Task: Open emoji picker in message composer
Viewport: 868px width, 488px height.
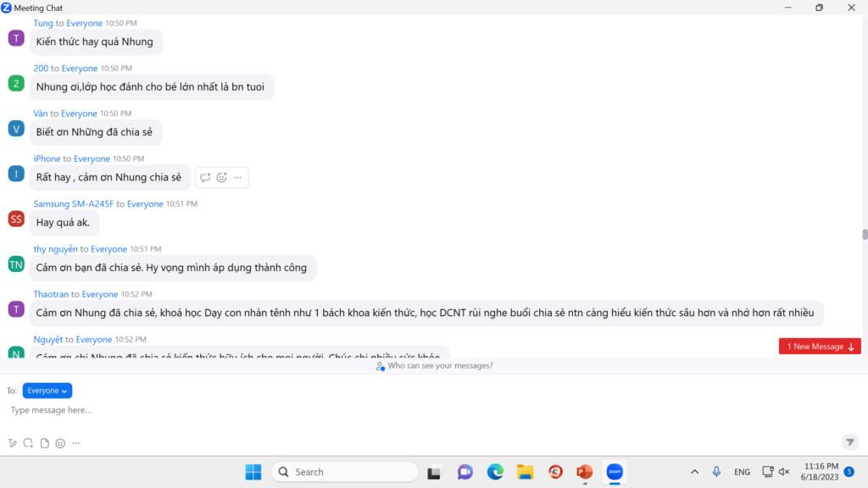Action: pyautogui.click(x=60, y=443)
